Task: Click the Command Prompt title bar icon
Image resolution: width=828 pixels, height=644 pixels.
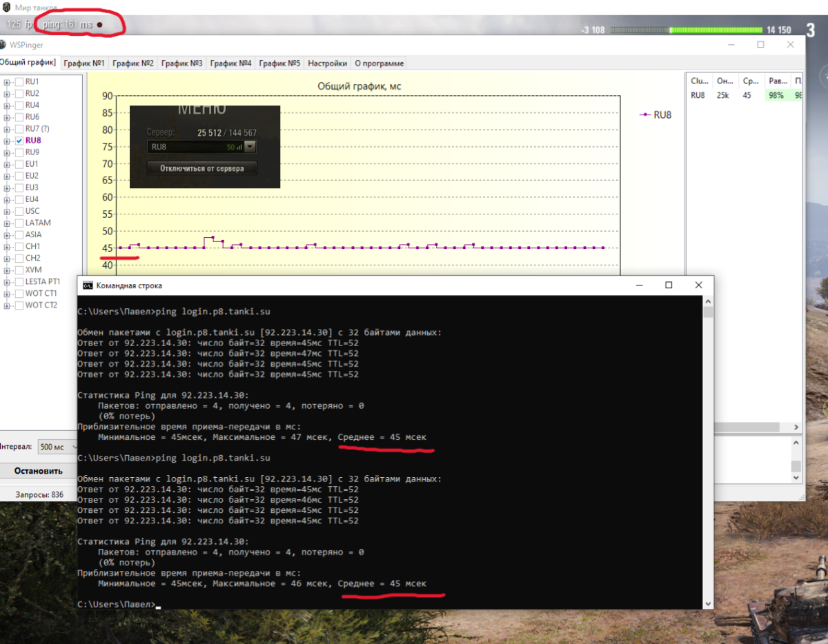Action: pyautogui.click(x=87, y=285)
